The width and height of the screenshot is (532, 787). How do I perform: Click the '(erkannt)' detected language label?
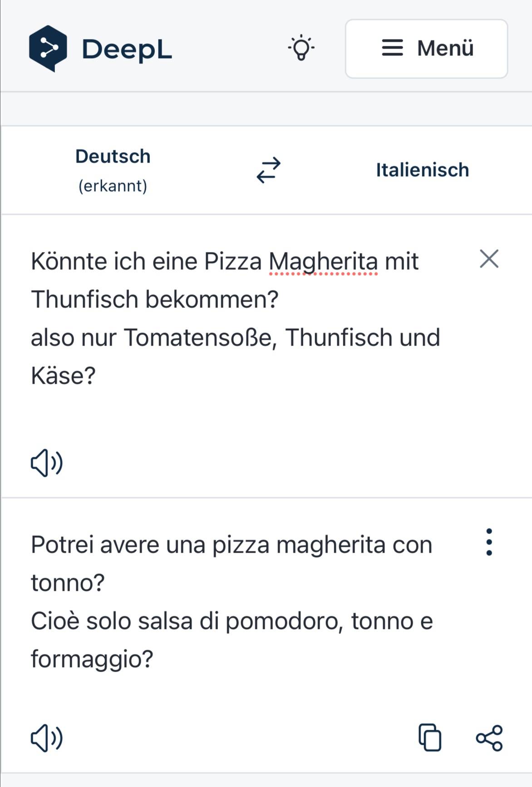coord(113,186)
